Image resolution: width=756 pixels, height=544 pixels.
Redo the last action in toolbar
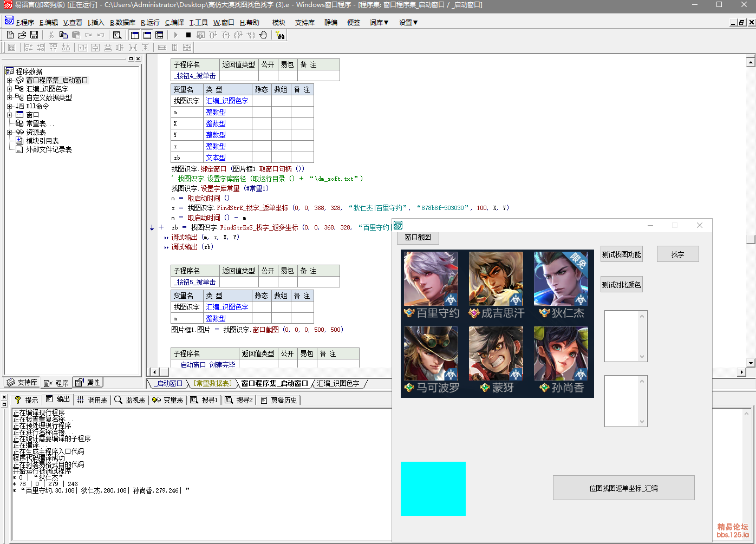pos(88,35)
